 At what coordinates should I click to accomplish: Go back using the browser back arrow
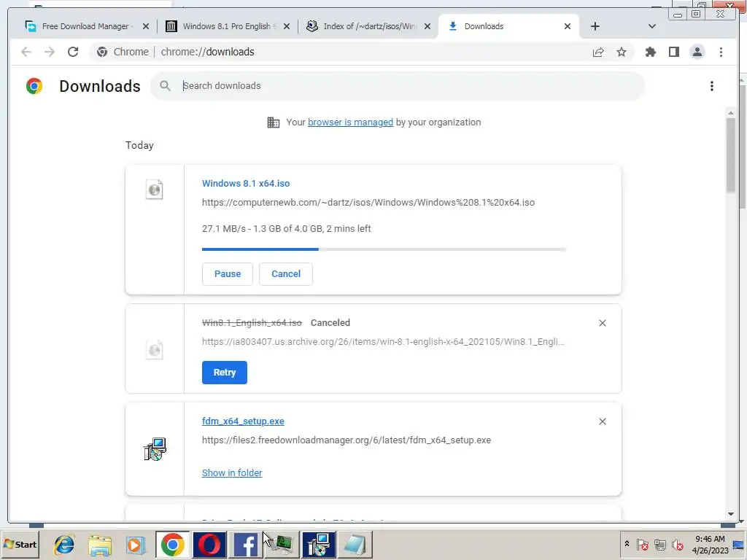(x=26, y=52)
